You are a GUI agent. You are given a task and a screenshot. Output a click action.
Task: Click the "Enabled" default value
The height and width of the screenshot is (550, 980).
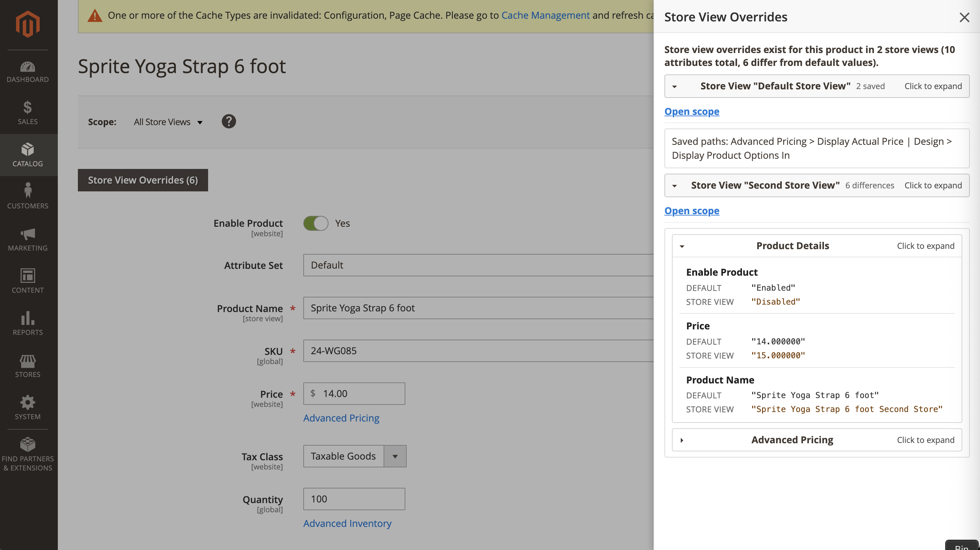click(x=773, y=288)
